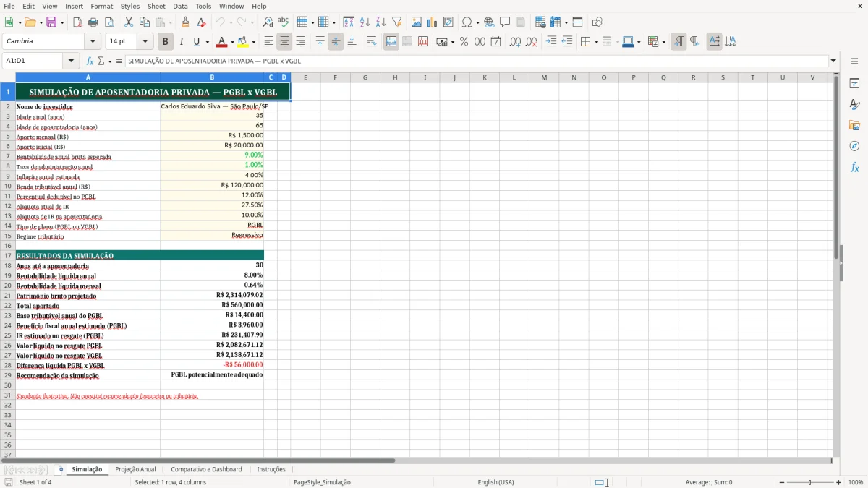Toggle Center Horizontally alignment
The image size is (868, 488).
click(x=284, y=42)
